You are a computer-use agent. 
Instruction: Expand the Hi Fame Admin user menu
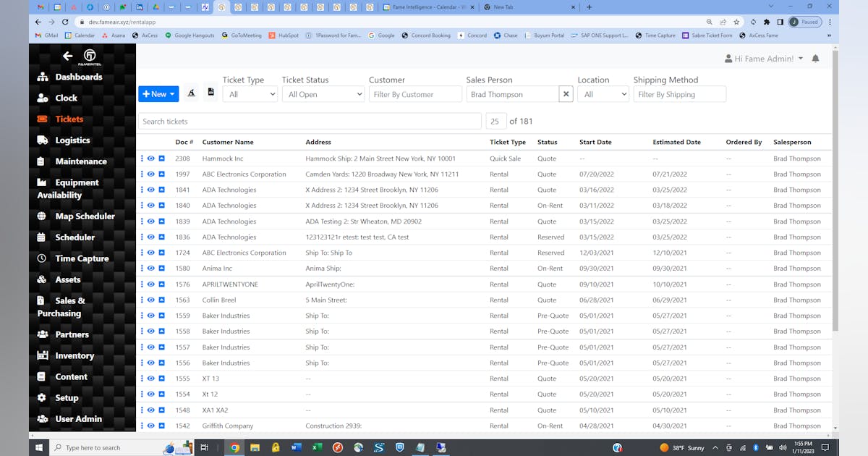coord(764,59)
